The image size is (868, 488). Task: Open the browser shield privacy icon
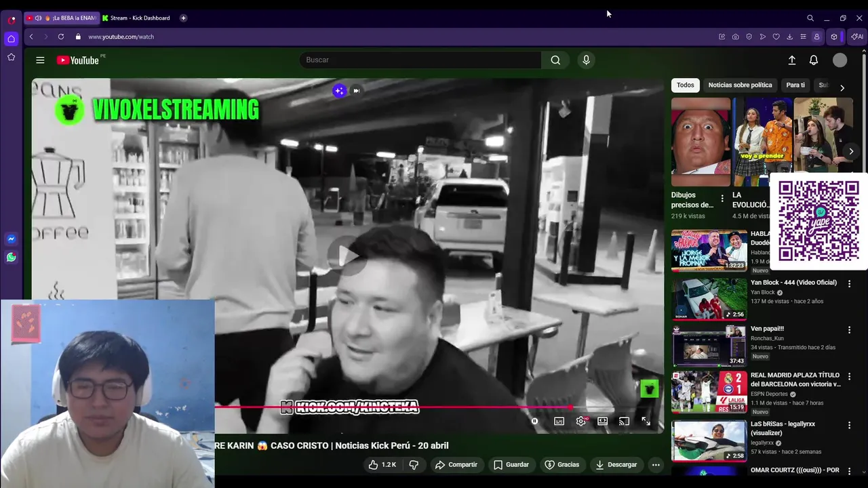click(749, 37)
